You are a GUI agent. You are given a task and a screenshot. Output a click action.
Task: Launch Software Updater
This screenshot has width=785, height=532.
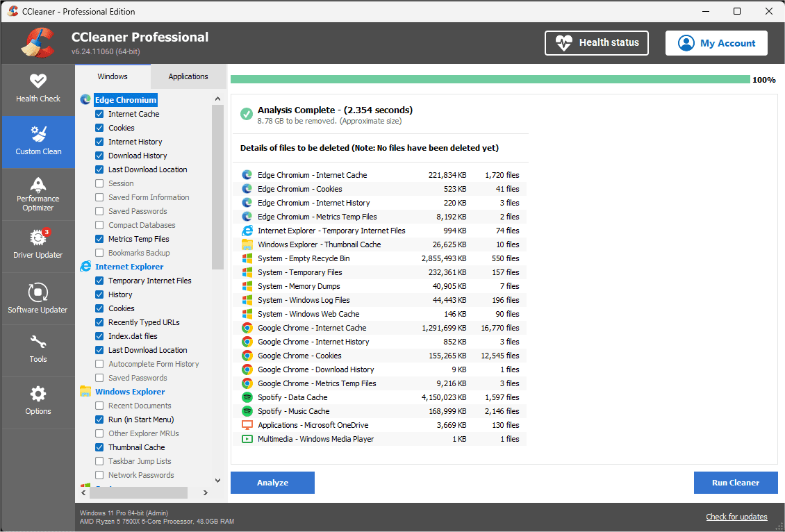[x=38, y=297]
